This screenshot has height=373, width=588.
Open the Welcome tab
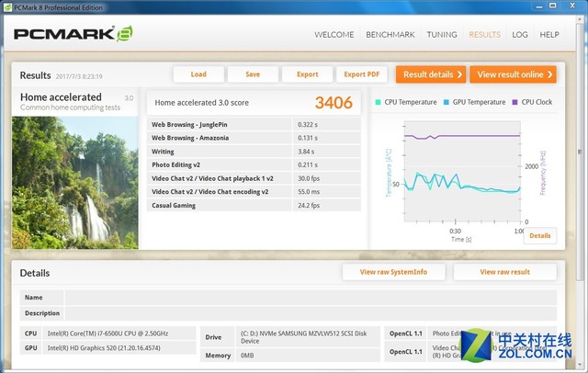(334, 35)
